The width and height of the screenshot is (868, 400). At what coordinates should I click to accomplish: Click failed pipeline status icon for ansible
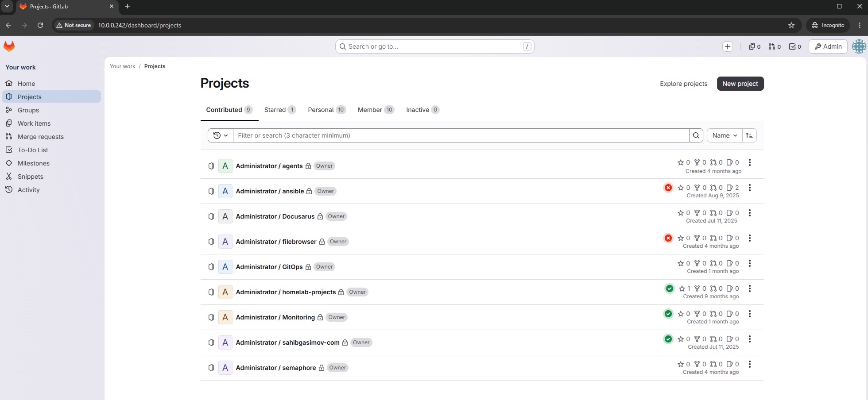coord(668,188)
